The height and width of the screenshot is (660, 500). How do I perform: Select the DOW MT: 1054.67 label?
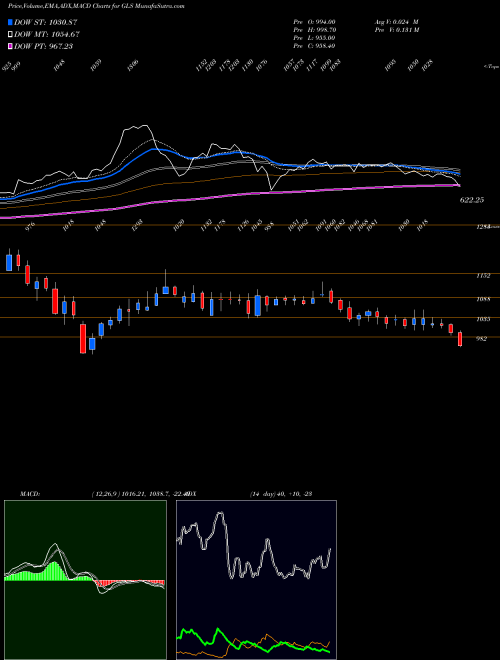click(47, 34)
